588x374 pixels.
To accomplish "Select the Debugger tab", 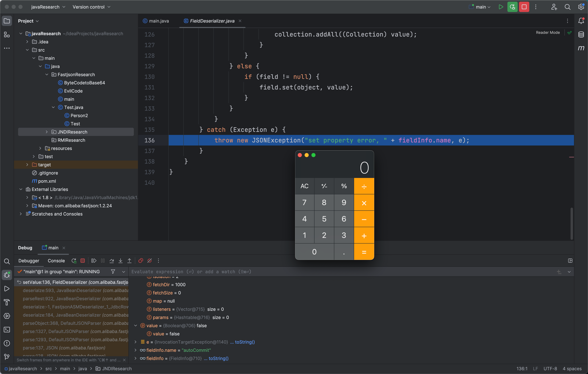I will [x=29, y=261].
